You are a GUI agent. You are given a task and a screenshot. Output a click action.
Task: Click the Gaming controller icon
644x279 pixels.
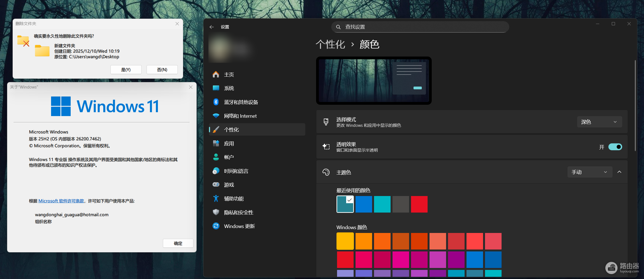click(x=216, y=184)
